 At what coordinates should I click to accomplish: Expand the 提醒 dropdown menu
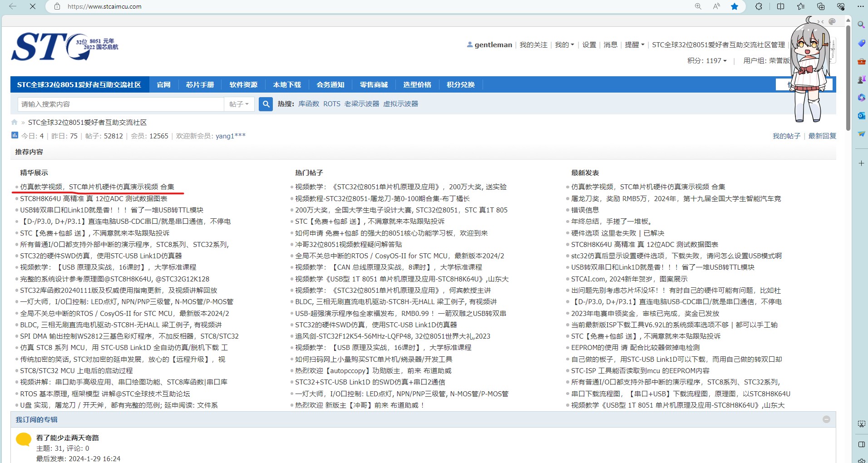pyautogui.click(x=634, y=44)
